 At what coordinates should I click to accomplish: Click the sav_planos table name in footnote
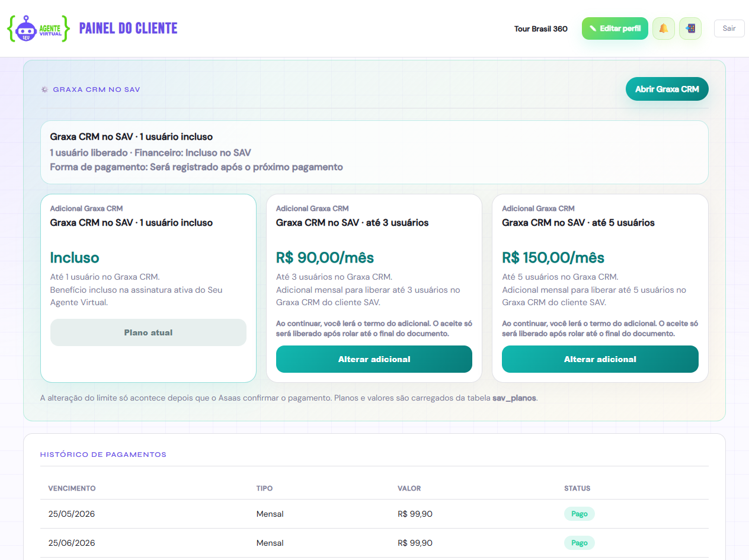point(514,398)
